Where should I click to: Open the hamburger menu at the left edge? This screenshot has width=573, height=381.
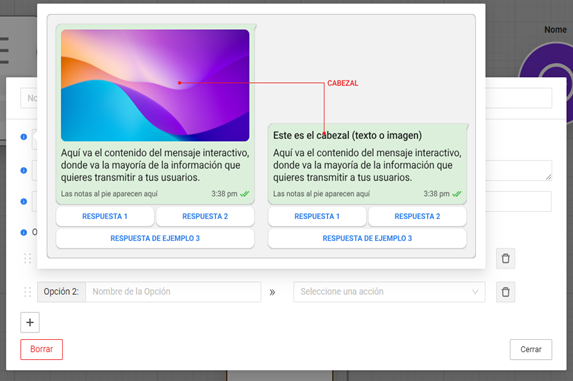click(x=4, y=50)
